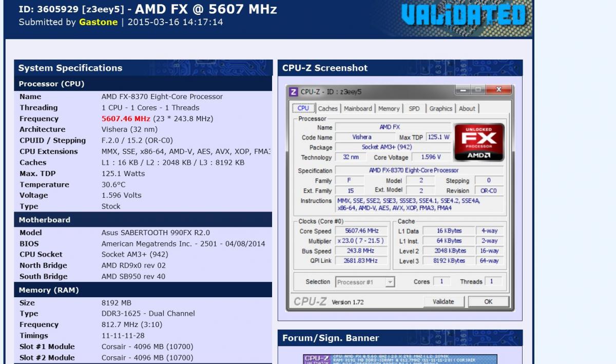Click the Validate button
This screenshot has height=364, width=616.
443,301
